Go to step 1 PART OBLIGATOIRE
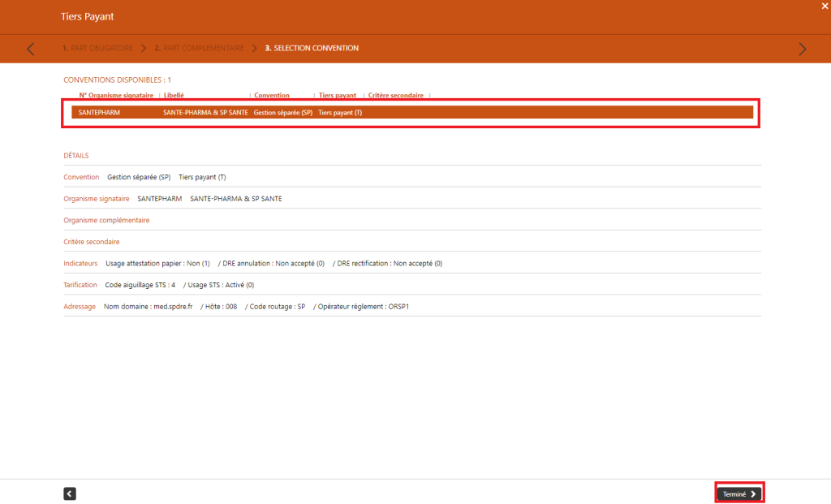 [x=98, y=48]
